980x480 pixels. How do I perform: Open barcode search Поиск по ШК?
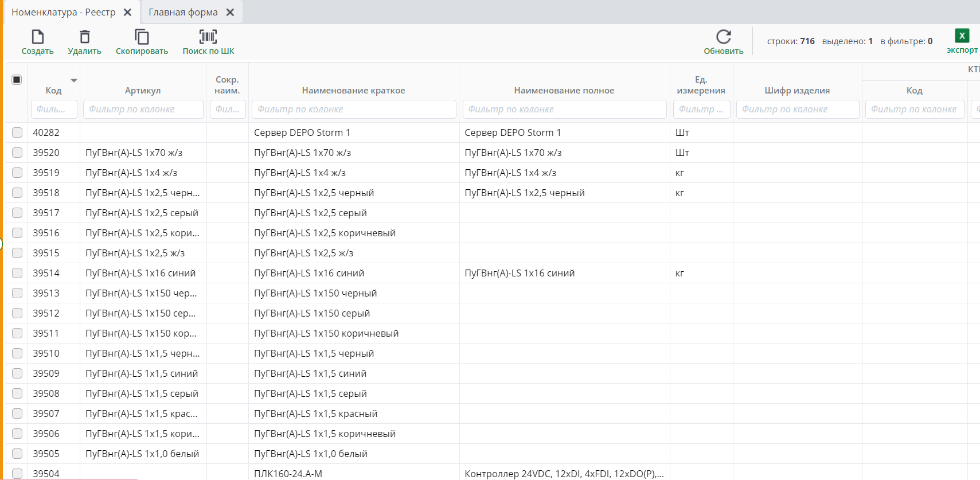click(208, 37)
